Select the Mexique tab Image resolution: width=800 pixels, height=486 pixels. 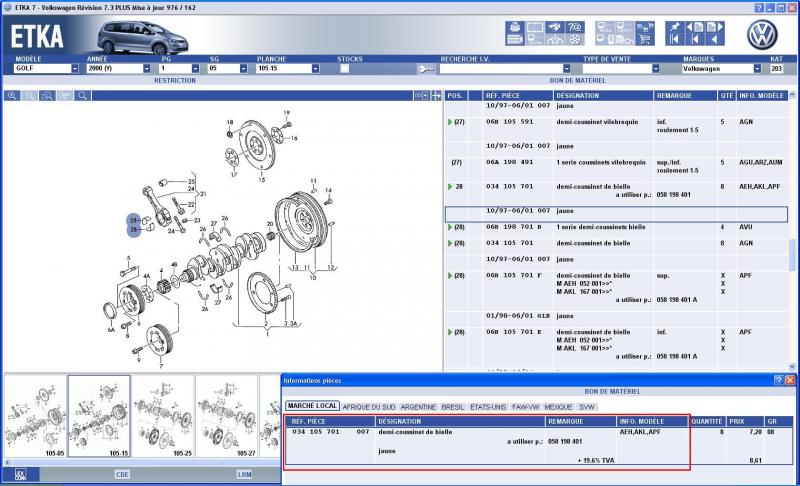tap(559, 407)
